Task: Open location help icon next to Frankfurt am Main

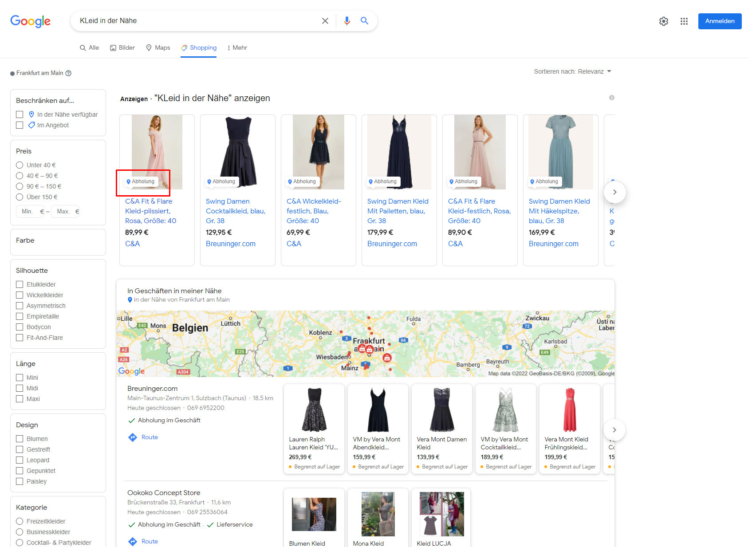Action: (x=68, y=73)
